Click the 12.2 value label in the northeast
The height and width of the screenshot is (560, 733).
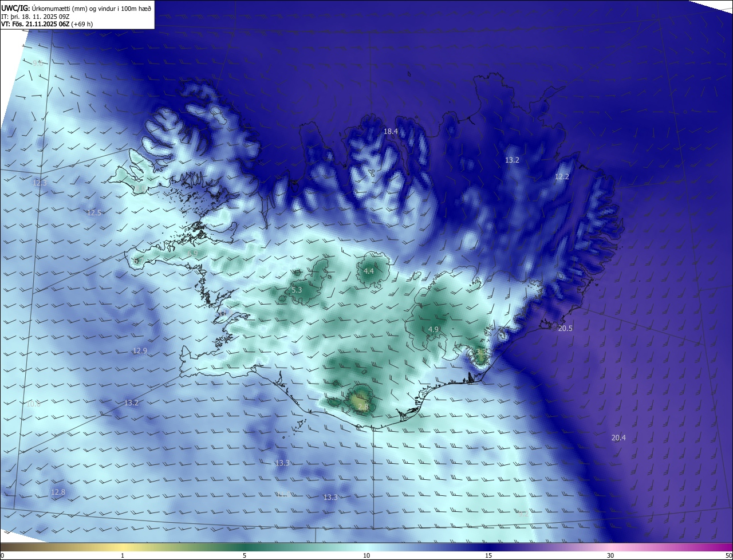point(562,177)
